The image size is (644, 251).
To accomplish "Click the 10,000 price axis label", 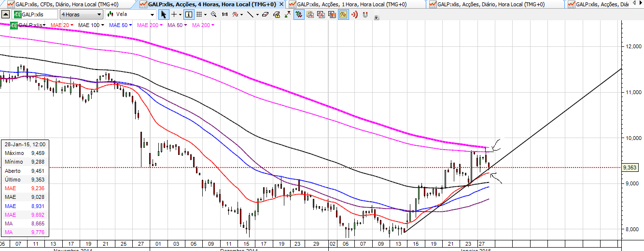I will 632,138.
